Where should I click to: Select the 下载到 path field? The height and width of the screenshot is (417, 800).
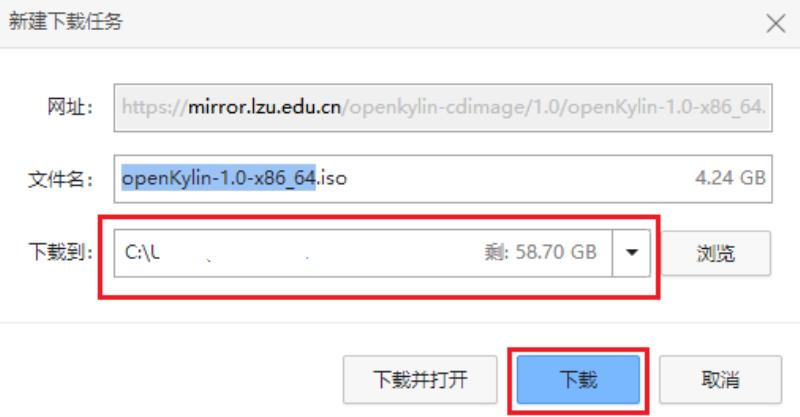(363, 253)
